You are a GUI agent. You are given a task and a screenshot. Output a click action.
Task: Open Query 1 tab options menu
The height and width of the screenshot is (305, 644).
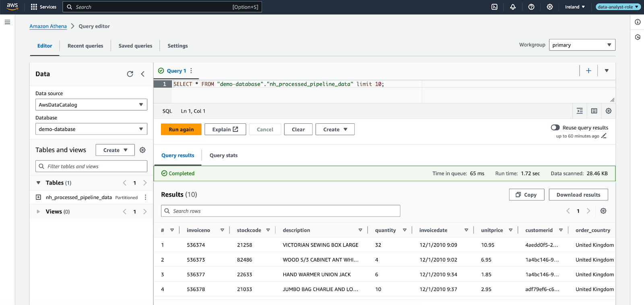tap(191, 71)
